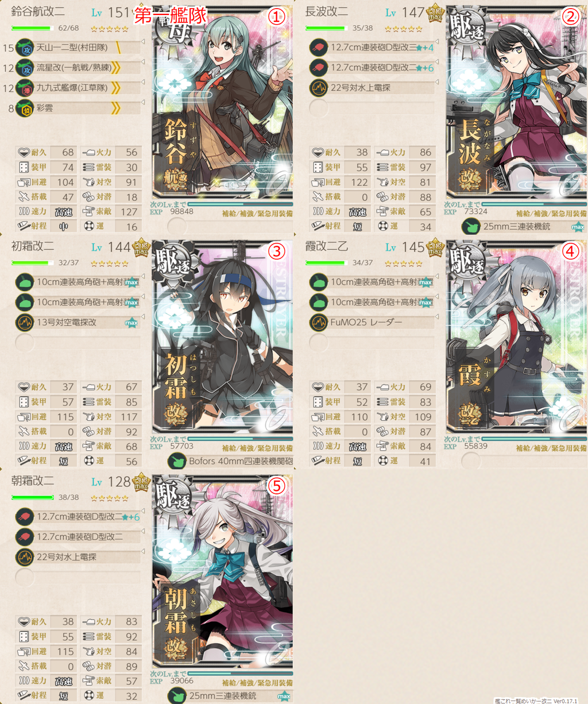The image size is (588, 704).
Task: Click the dive bomber icon for 九九式艦爆(江草隊)
Action: [x=25, y=88]
